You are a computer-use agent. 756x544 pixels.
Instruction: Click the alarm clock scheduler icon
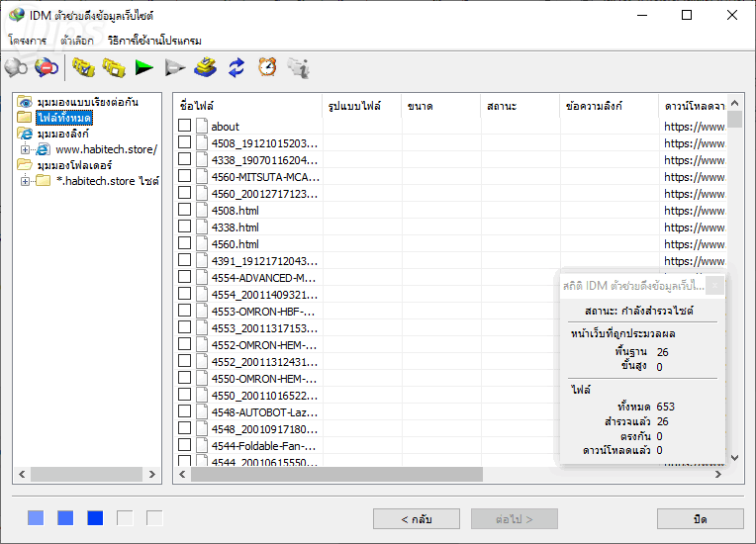267,67
